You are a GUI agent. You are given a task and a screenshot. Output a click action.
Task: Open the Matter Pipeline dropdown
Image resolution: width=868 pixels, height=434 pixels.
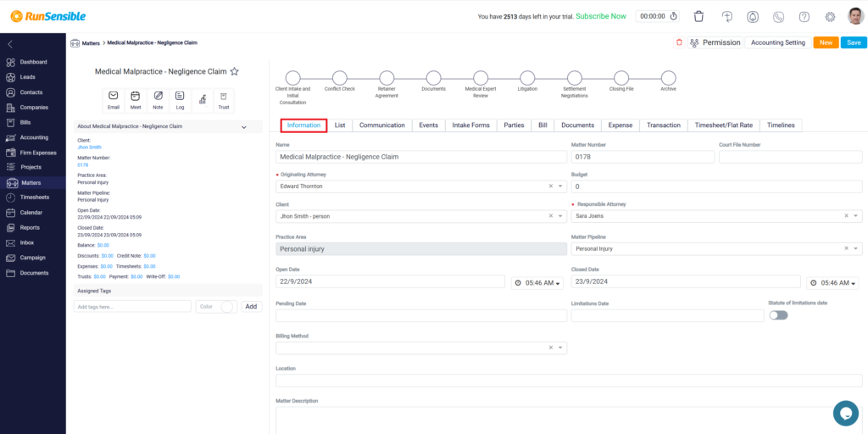(856, 249)
